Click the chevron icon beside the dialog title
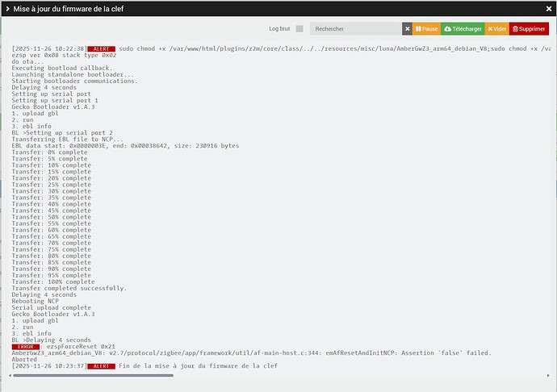The height and width of the screenshot is (392, 557). (x=7, y=9)
